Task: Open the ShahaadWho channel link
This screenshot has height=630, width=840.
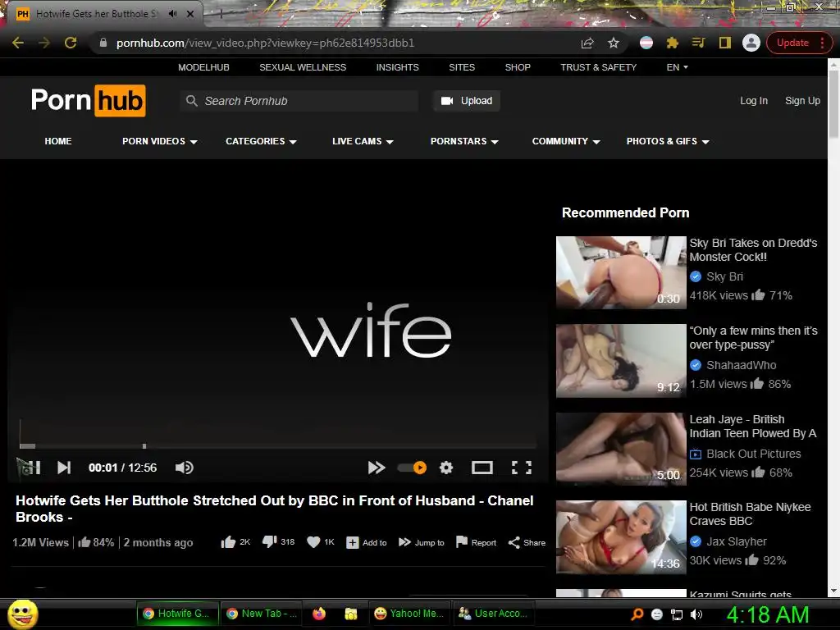Action: (x=741, y=365)
